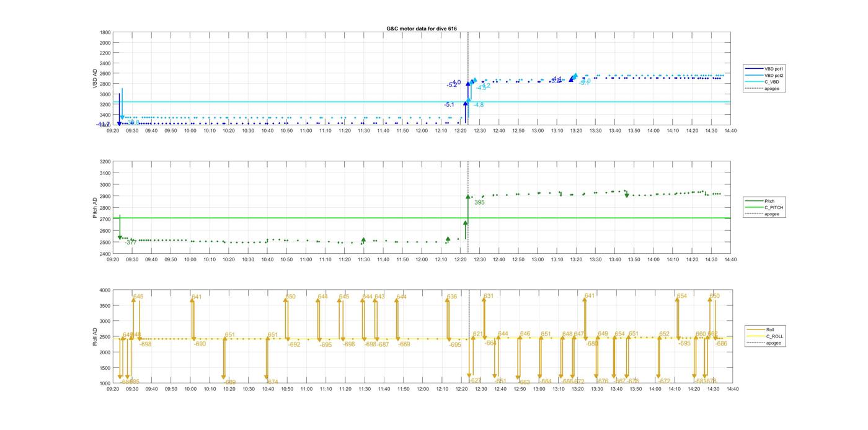Click the "11:30" time tick under the Pitch plot
Viewport: 868px width, 430px height.
(364, 259)
